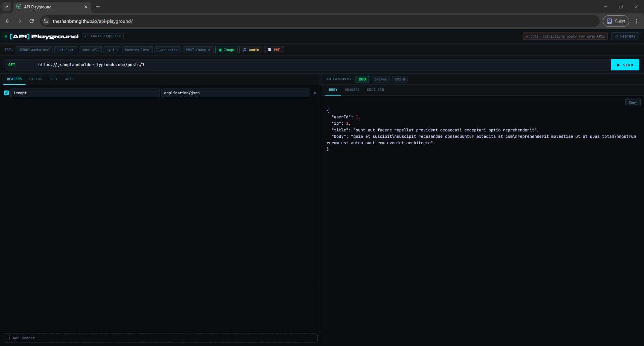
Task: Switch to request PARAMS tab
Action: [x=36, y=79]
